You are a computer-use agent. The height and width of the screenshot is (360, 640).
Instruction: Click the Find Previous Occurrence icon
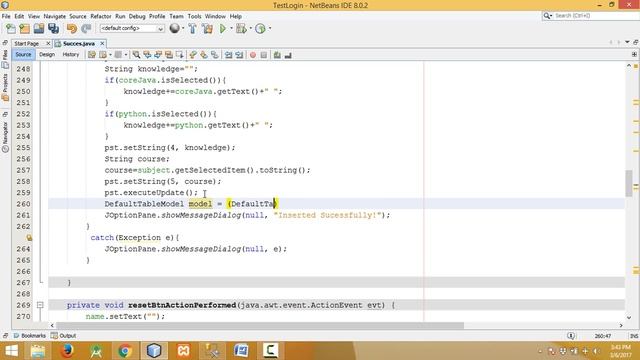click(147, 55)
